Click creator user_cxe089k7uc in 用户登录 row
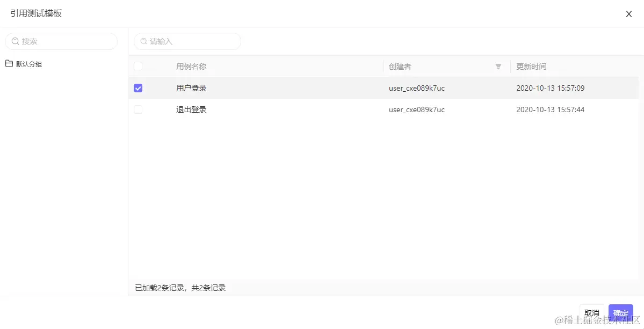644x329 pixels. [417, 88]
